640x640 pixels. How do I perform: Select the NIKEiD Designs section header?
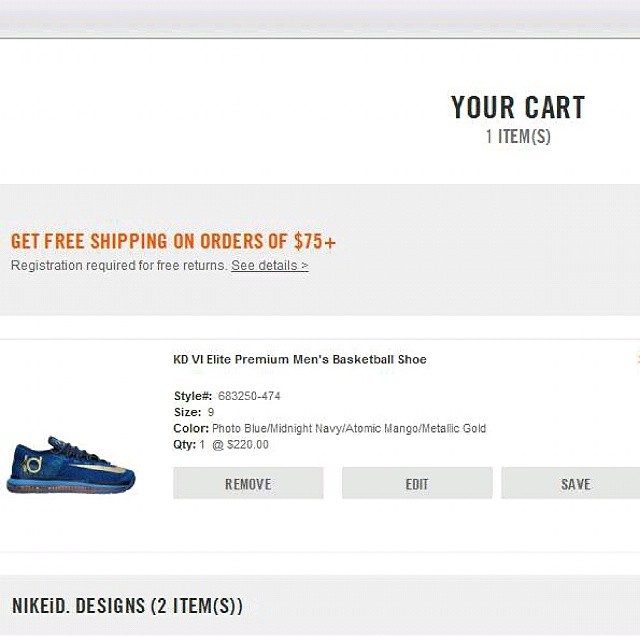(x=127, y=606)
